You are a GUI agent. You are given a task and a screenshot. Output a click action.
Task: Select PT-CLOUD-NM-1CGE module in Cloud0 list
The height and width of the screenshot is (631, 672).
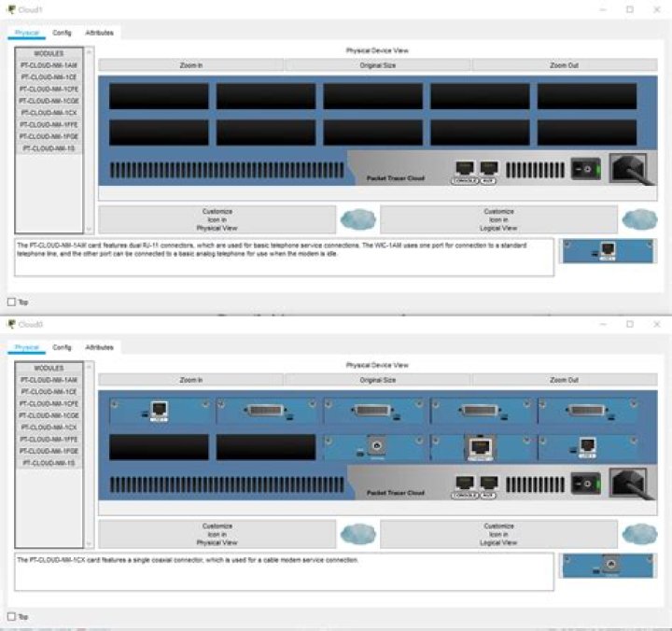click(x=49, y=415)
